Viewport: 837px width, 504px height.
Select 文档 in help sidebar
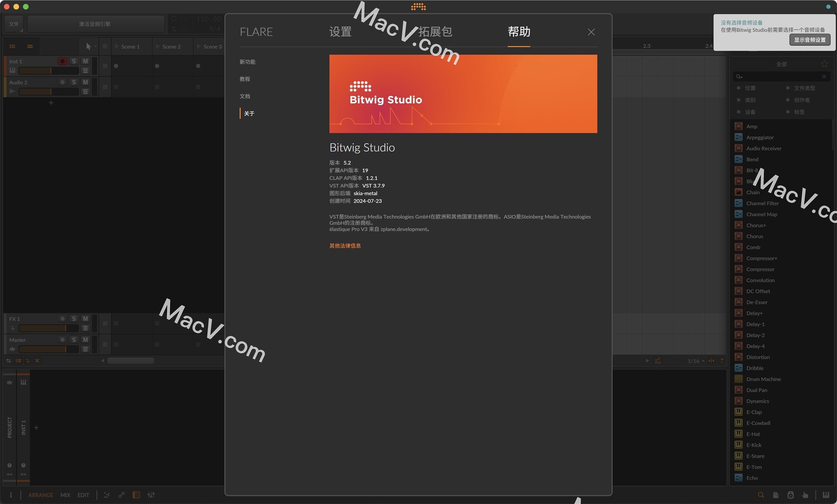pyautogui.click(x=245, y=96)
